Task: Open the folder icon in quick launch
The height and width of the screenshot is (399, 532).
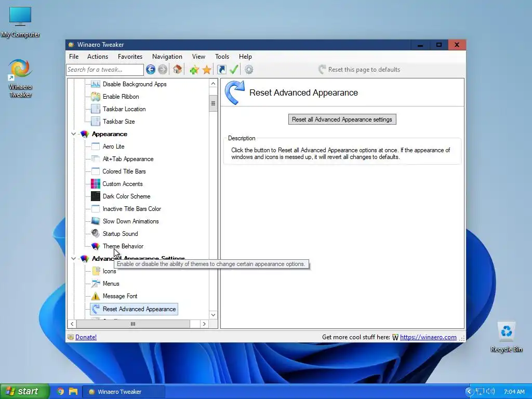Action: click(x=73, y=392)
